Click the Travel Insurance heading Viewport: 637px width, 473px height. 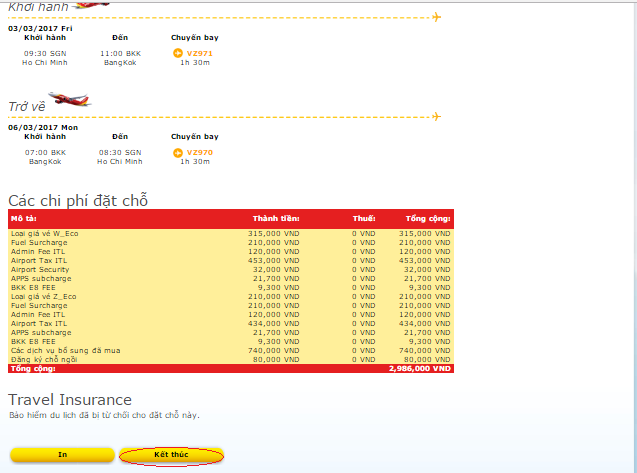point(70,400)
